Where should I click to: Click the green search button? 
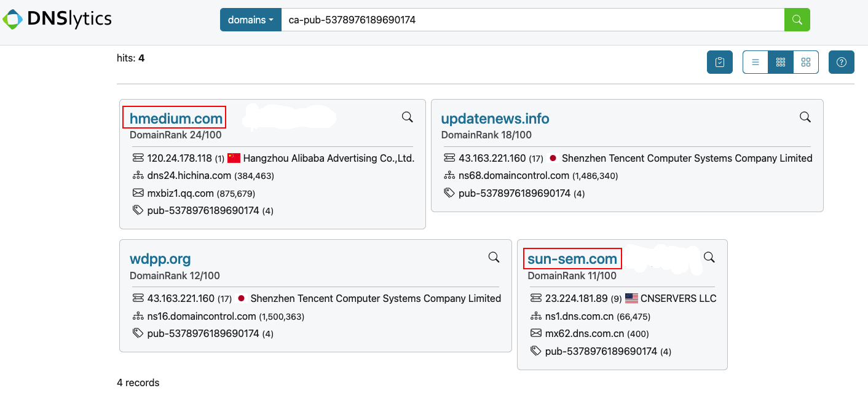797,20
